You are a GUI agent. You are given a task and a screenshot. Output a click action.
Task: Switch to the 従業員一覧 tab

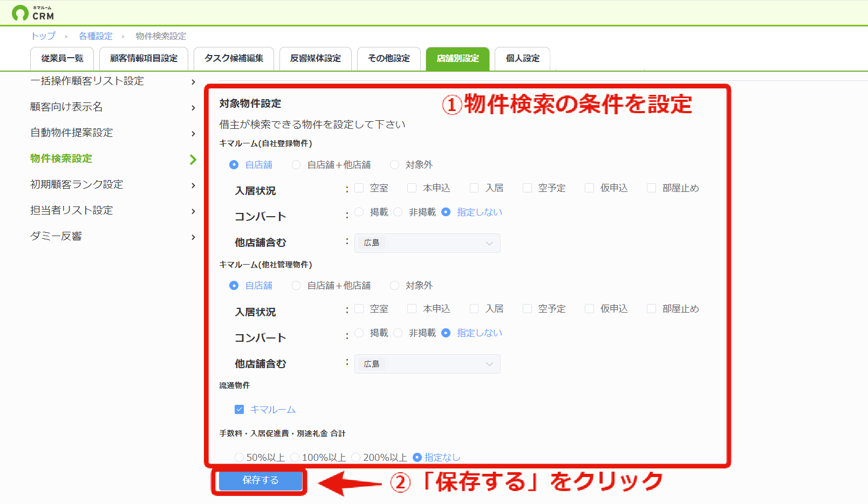[62, 59]
